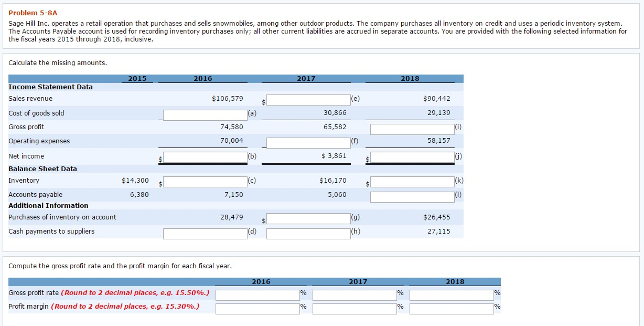Click the Purchases of inventory on account label
644x326 pixels.
click(62, 217)
